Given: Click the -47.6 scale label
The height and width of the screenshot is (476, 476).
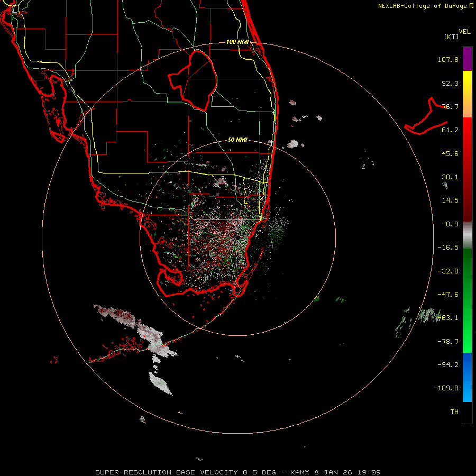Looking at the screenshot, I should [x=448, y=295].
